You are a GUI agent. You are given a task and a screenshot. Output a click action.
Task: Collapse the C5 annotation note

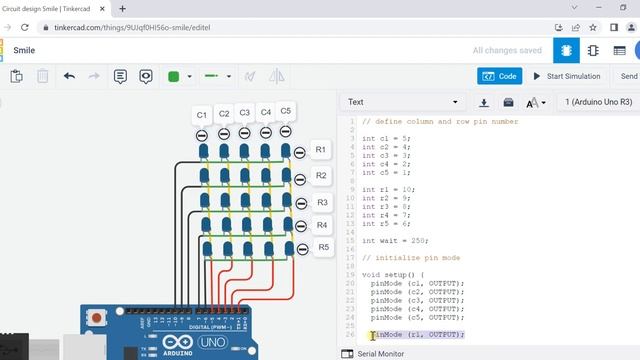[x=286, y=131]
